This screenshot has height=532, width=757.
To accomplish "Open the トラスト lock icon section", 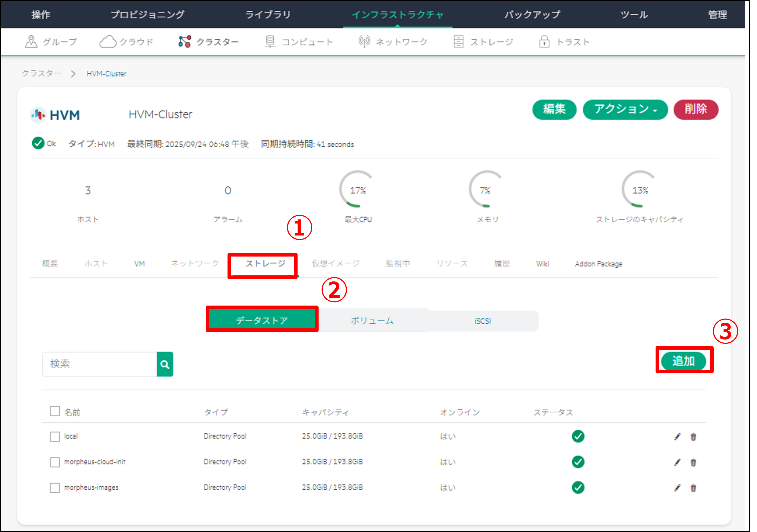I will 544,42.
